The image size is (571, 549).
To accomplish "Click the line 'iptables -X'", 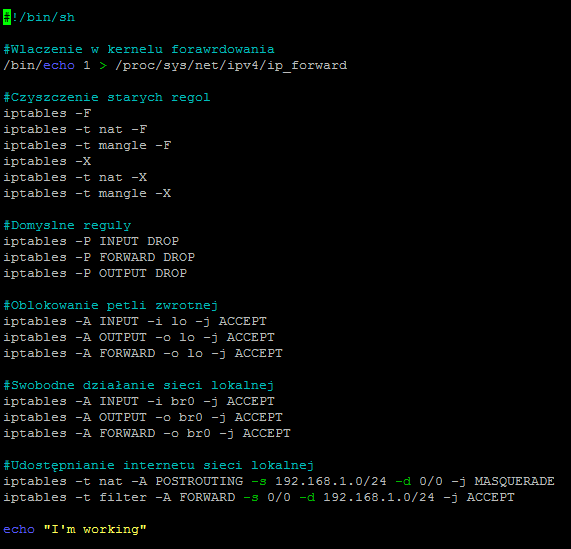I will pos(47,161).
